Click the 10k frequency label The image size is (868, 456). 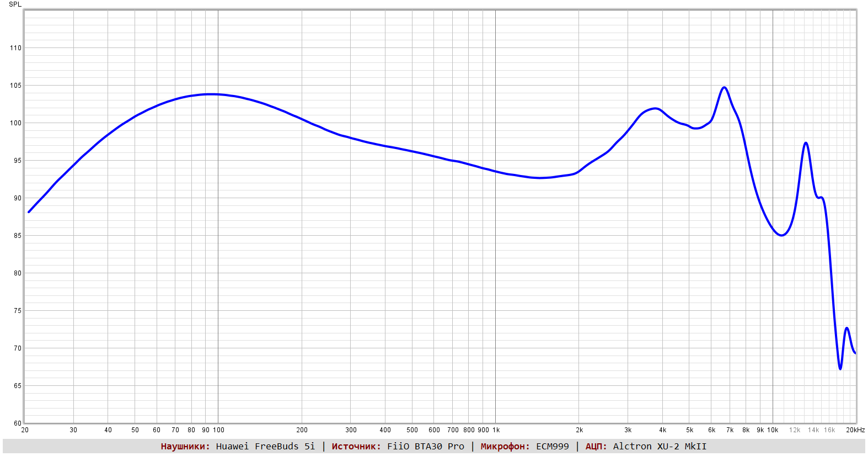pos(773,430)
